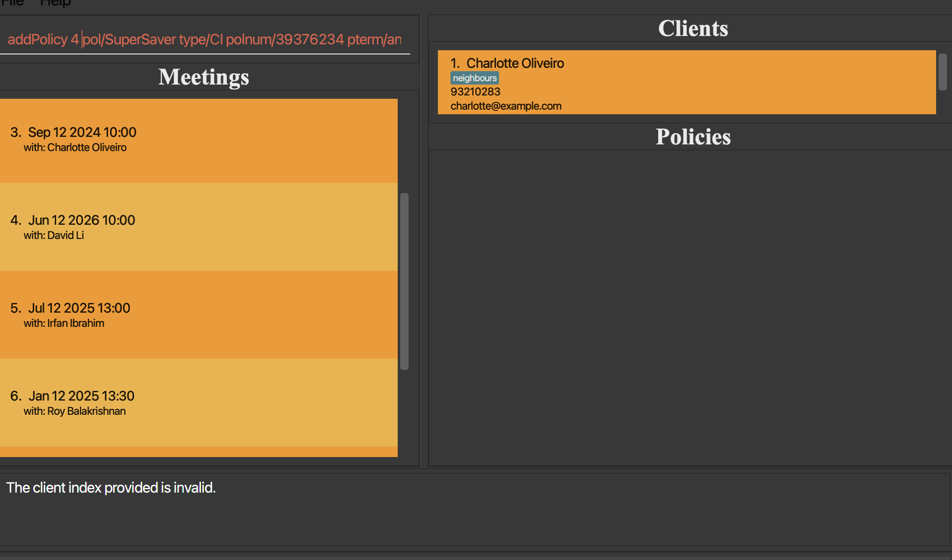The width and height of the screenshot is (952, 560).
Task: Select the Charlotte Oliveiro client card
Action: coord(687,82)
